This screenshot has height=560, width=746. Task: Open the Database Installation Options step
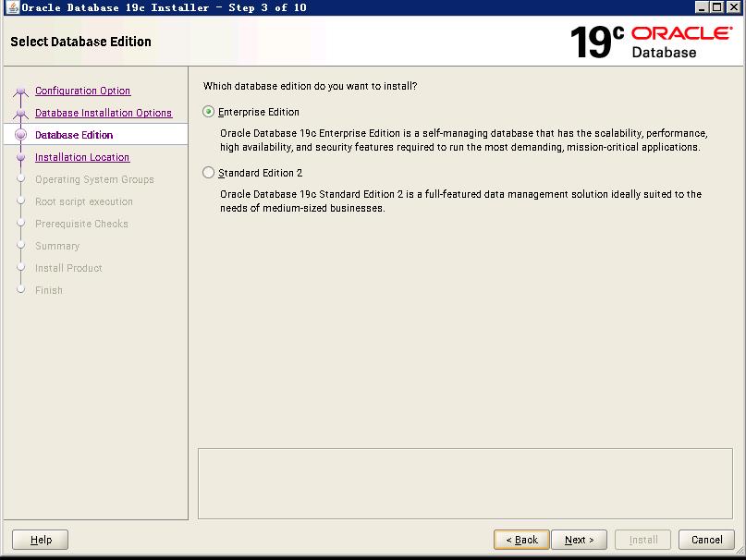click(104, 113)
